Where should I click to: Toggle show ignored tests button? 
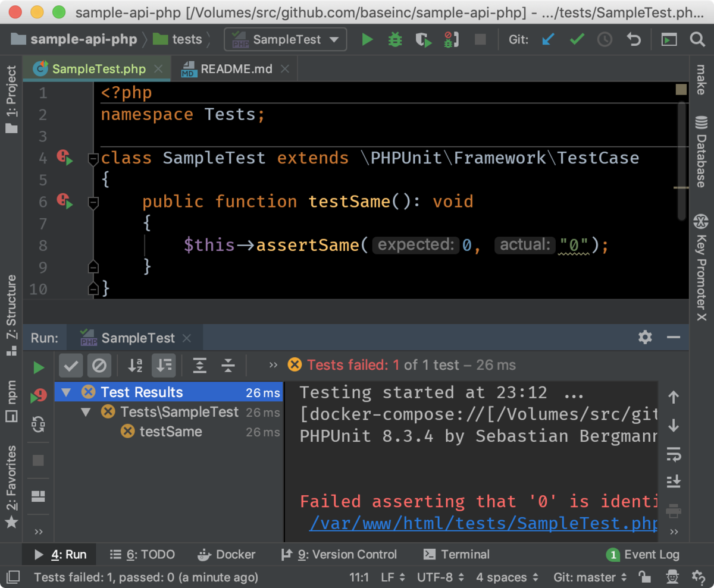coord(99,366)
